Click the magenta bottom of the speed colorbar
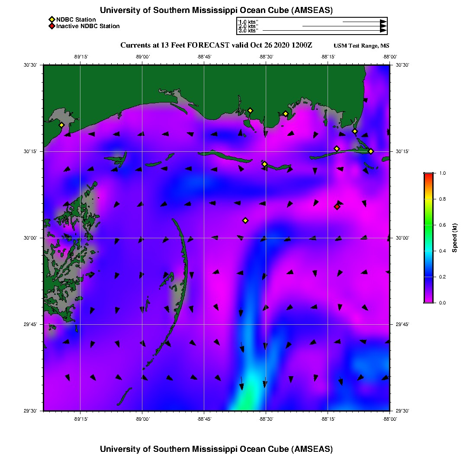 click(x=428, y=300)
